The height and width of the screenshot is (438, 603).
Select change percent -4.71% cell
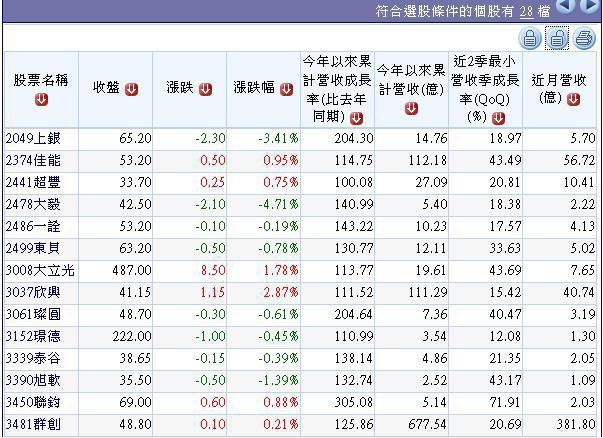tap(263, 204)
